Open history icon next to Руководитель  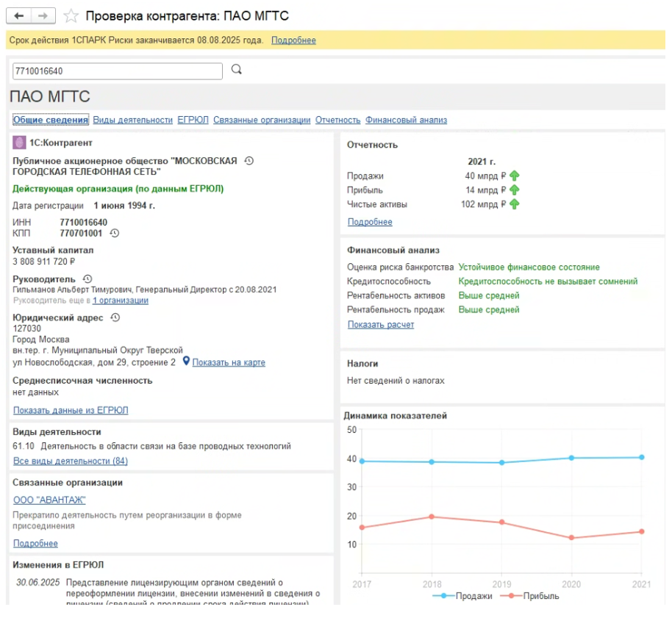[x=88, y=279]
